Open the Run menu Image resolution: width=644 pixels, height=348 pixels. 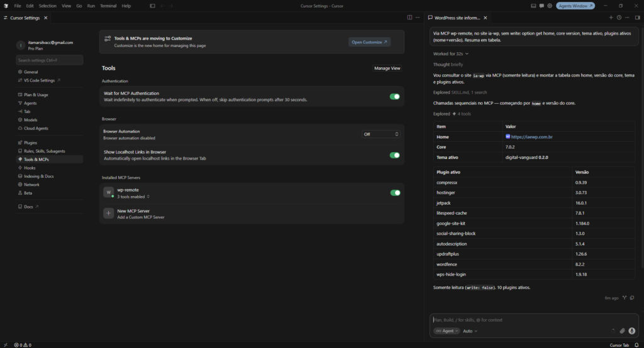coord(91,6)
